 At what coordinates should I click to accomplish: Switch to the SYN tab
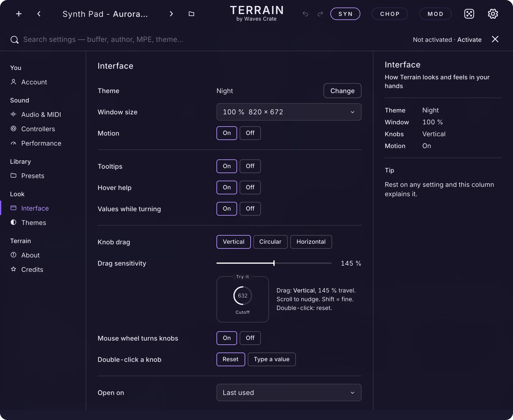point(345,14)
